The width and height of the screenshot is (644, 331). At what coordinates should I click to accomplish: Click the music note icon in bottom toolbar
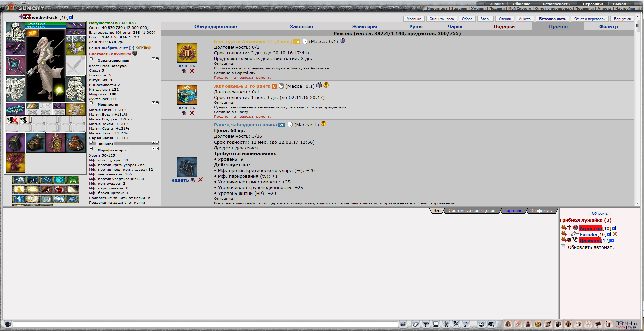pos(466,324)
